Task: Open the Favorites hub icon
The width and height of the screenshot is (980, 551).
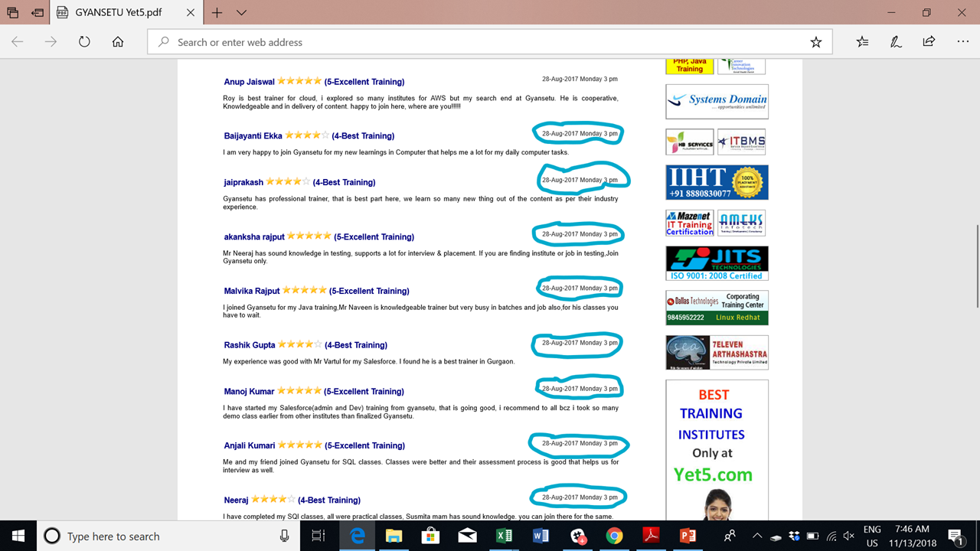Action: coord(862,42)
